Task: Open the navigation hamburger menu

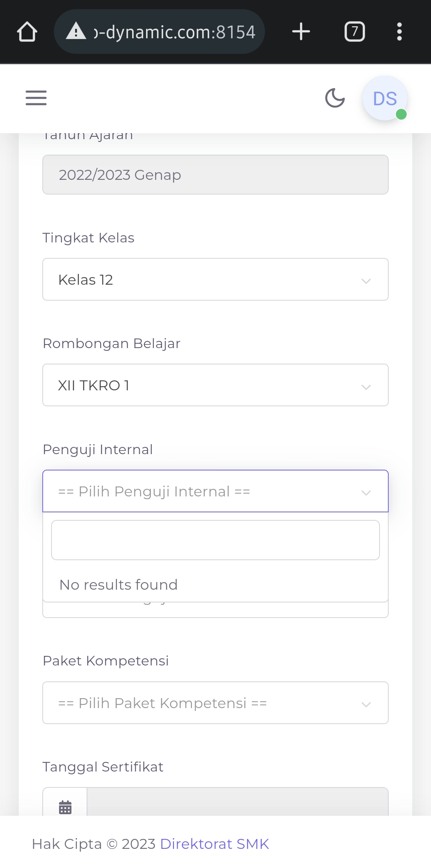Action: pyautogui.click(x=36, y=98)
